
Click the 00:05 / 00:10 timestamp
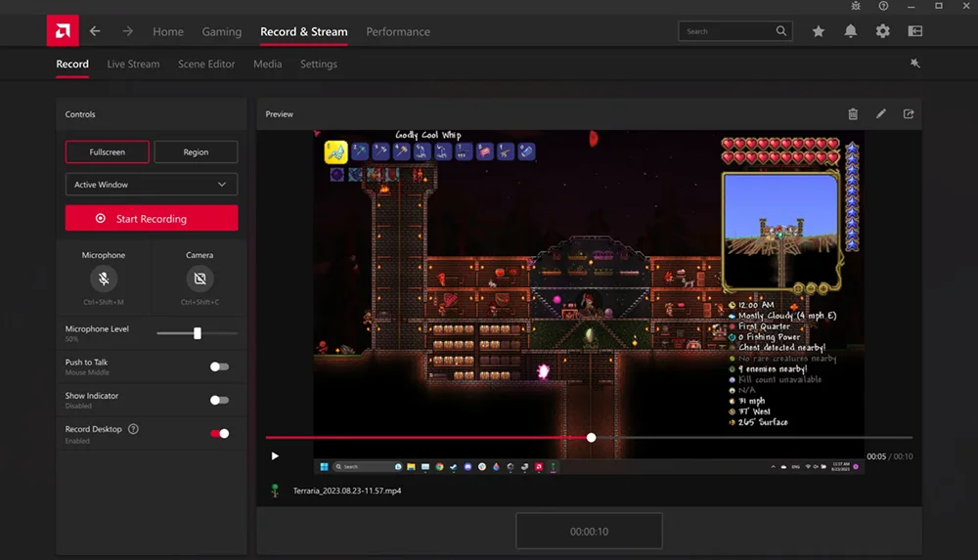pos(889,456)
